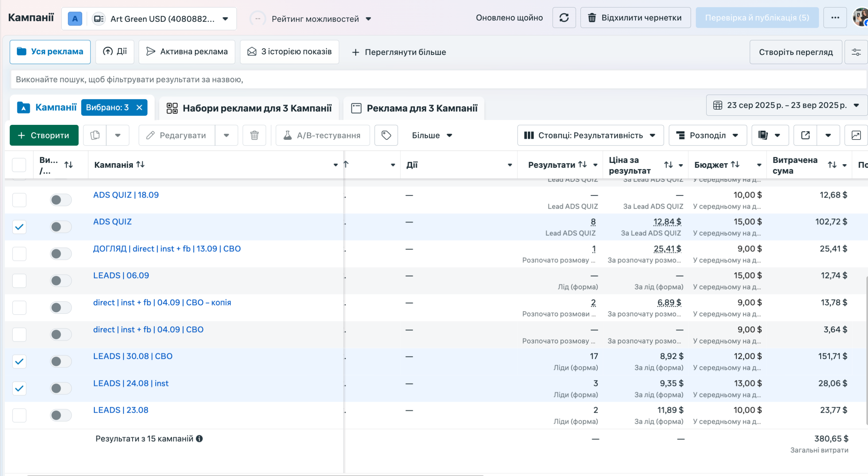Click the refresh data icon
The height and width of the screenshot is (476, 868).
point(564,18)
